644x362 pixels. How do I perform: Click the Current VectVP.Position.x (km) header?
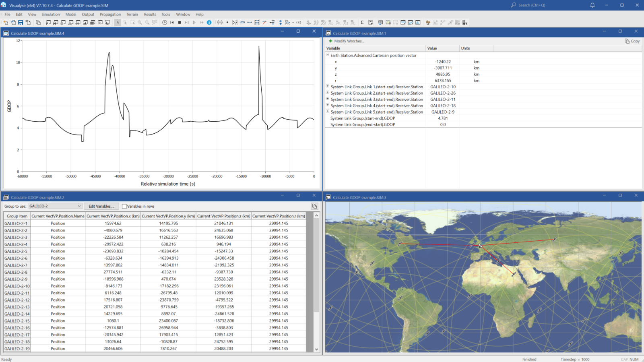point(113,216)
